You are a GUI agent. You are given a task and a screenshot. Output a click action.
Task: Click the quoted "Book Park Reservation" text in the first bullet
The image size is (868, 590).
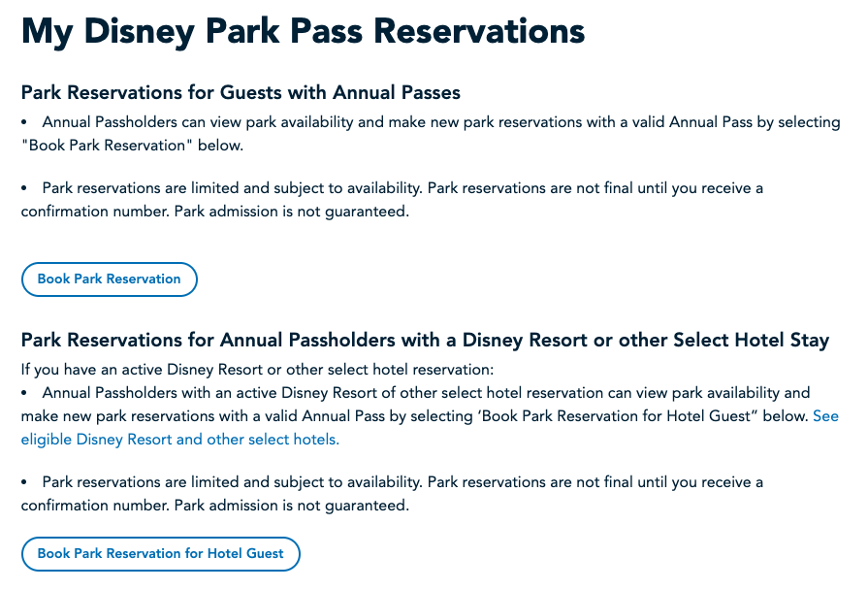click(x=107, y=147)
